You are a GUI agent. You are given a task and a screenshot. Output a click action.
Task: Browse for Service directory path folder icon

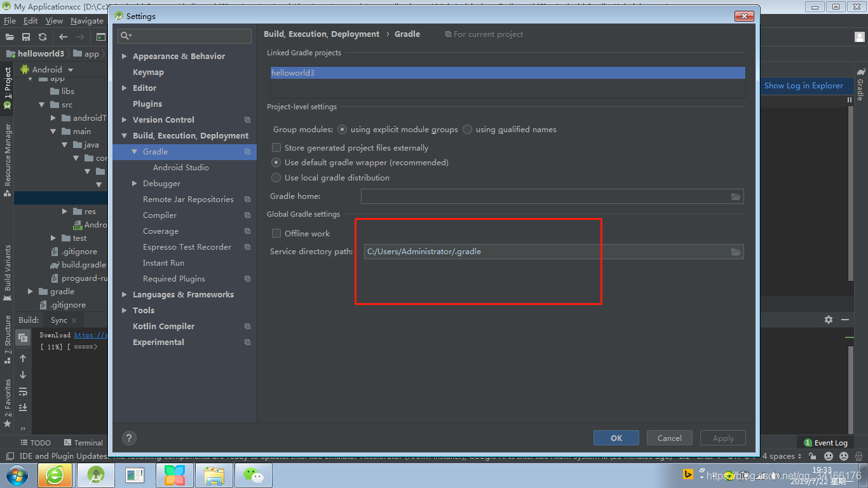point(736,252)
